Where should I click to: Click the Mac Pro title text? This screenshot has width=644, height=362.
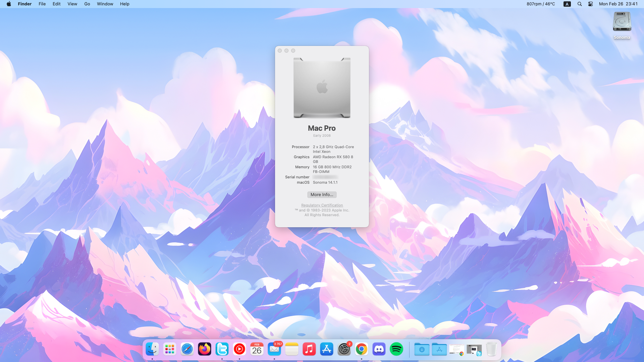click(x=322, y=128)
